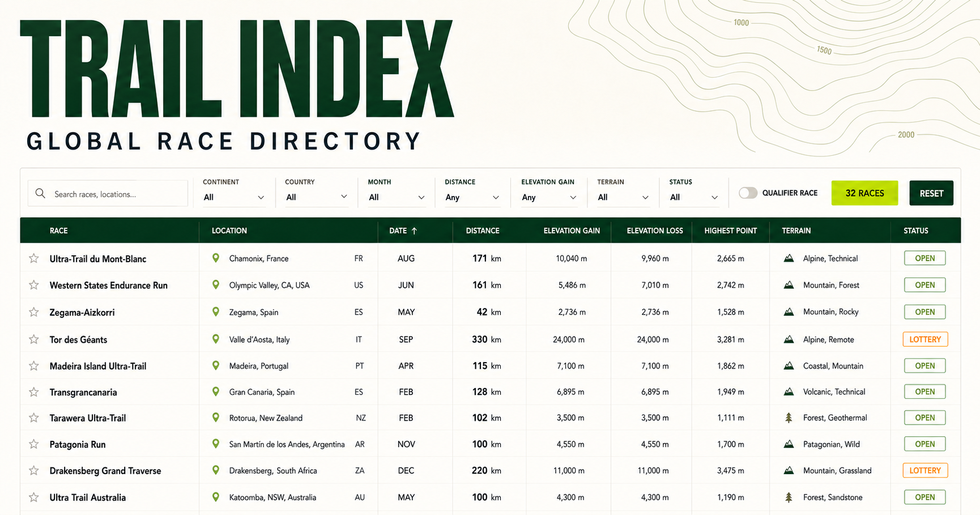Click the "3,475 m" highest point value
Screen dimensions: 980x515
(x=731, y=470)
